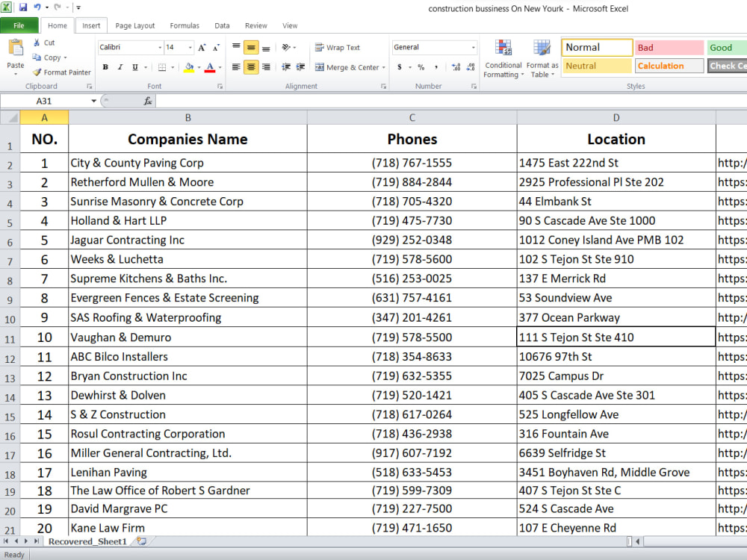747x560 pixels.
Task: Click the formula bar input field
Action: 451,101
